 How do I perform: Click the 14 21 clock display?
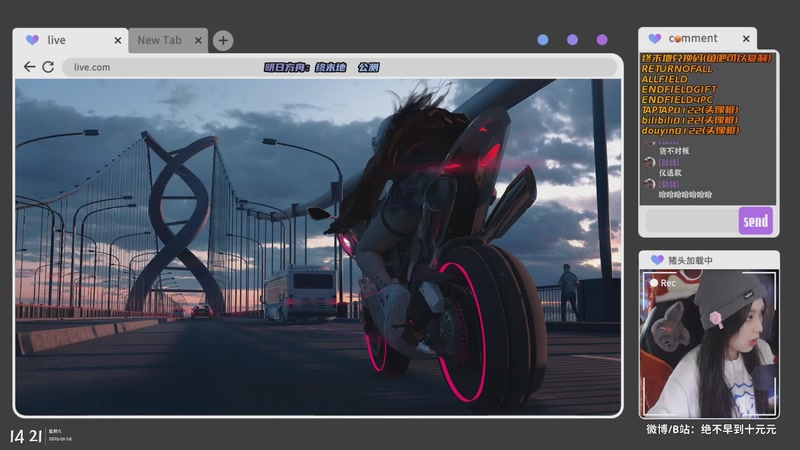(26, 436)
